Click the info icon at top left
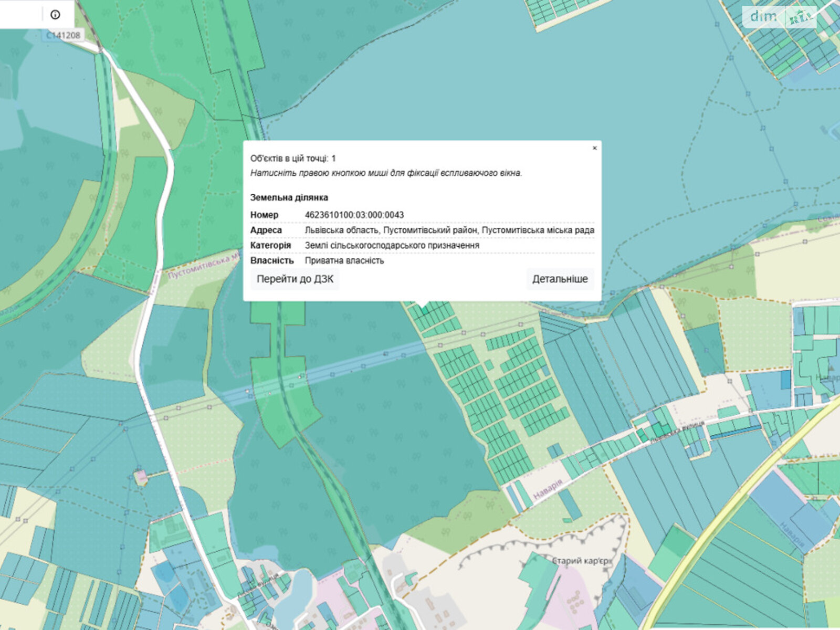This screenshot has height=630, width=840. 55,15
